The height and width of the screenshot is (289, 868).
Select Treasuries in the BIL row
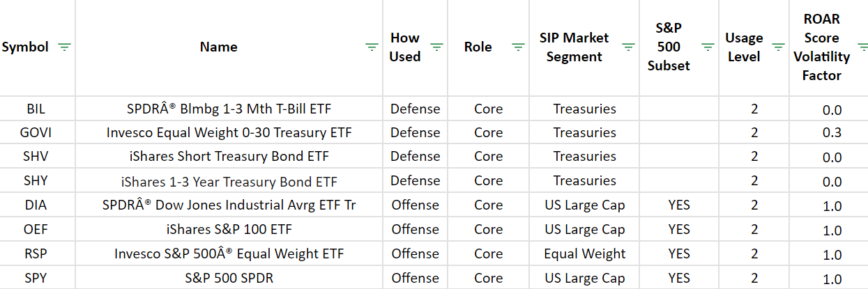click(x=585, y=109)
